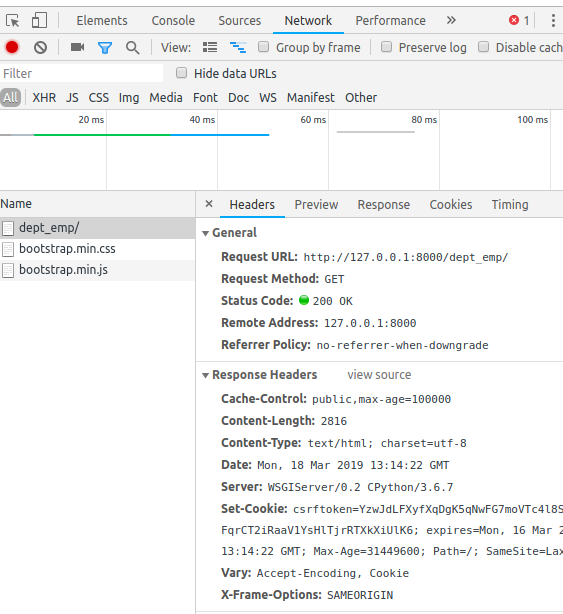Image resolution: width=563 pixels, height=614 pixels.
Task: Click the gray bar in overview timeline
Action: [375, 132]
